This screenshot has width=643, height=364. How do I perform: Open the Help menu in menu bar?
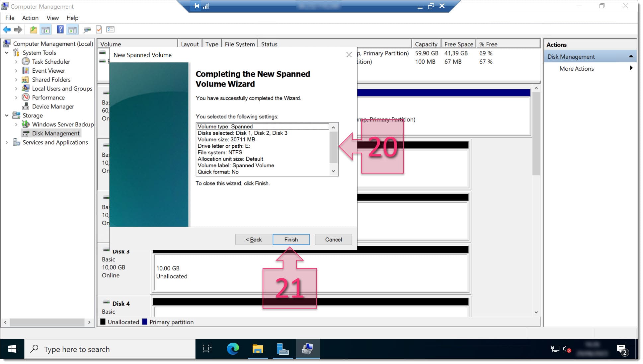pos(72,18)
